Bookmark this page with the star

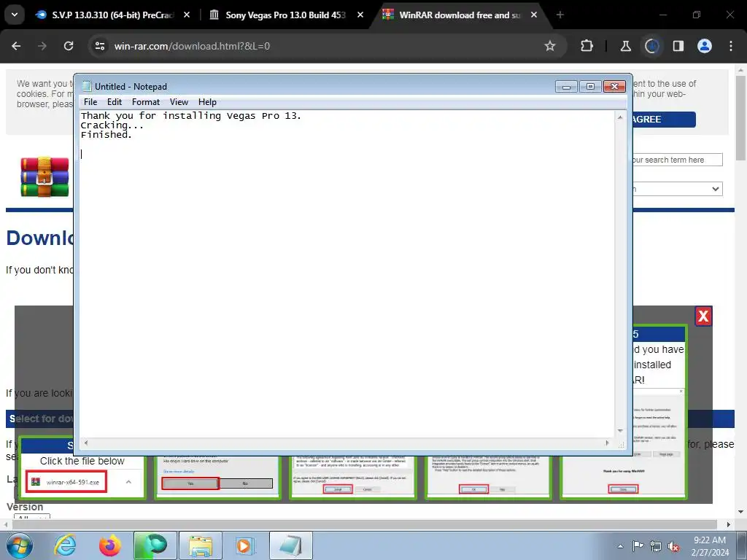[550, 46]
